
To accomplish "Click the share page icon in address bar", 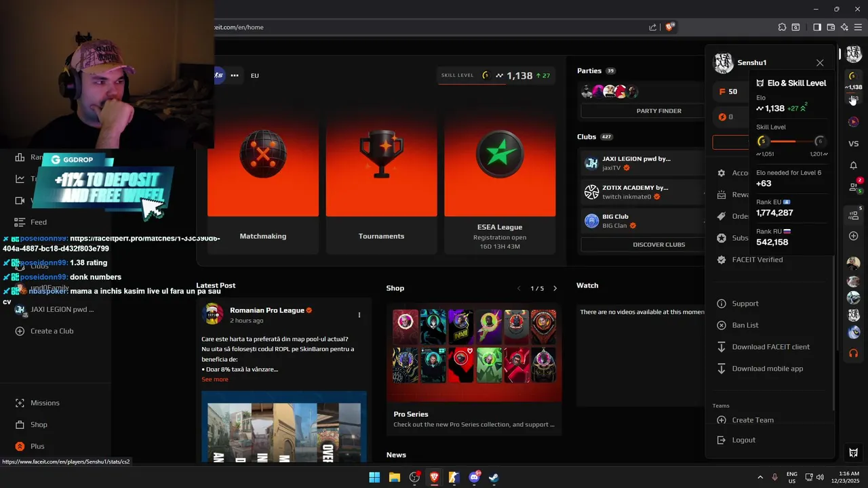I will 652,27.
